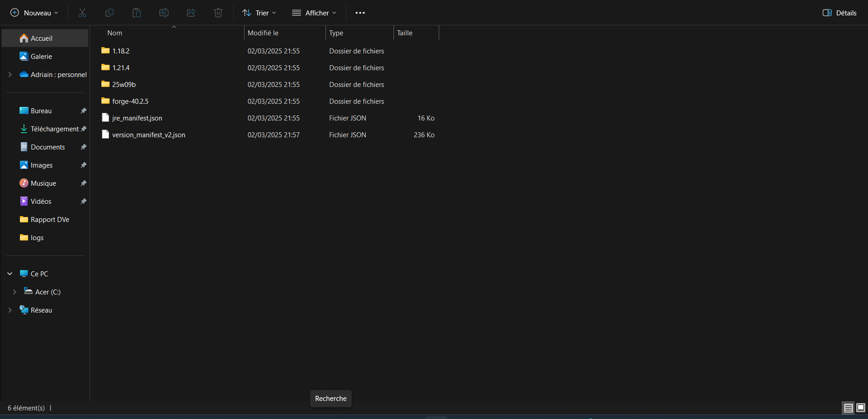Image resolution: width=868 pixels, height=419 pixels.
Task: Open the Nouveau dropdown menu
Action: tap(34, 13)
